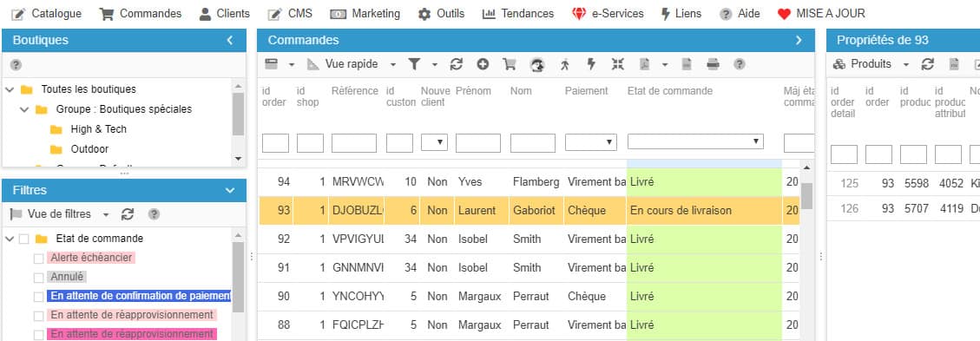Click the PDF document icon in Commandes toolbar
The width and height of the screenshot is (980, 341).
click(645, 64)
